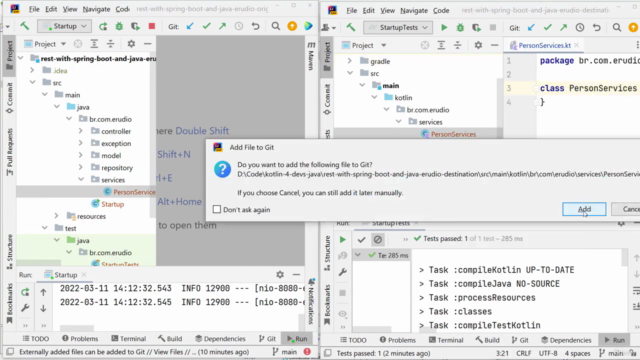Toggle show passed tests checkmark
Image resolution: width=640 pixels, height=360 pixels.
click(361, 240)
